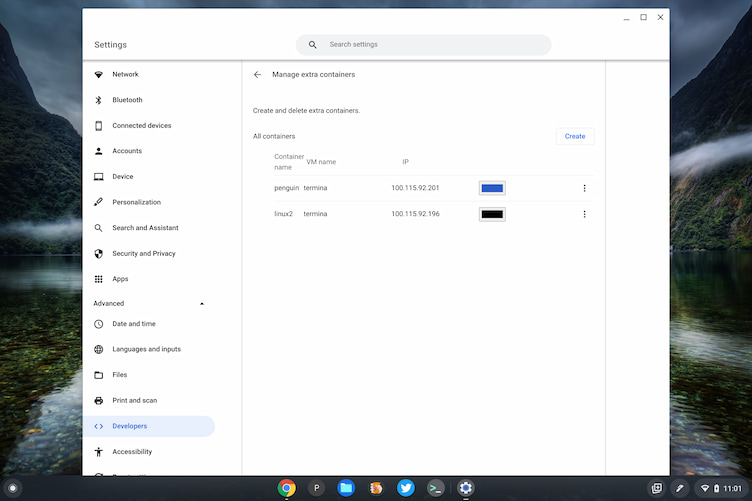The width and height of the screenshot is (752, 501).
Task: Open the orange app icon on the shelf
Action: (x=376, y=488)
